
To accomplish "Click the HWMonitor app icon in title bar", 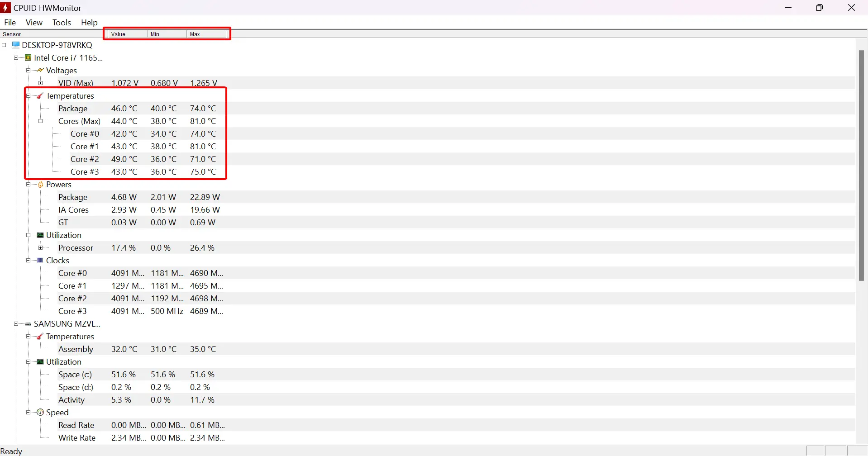I will (x=6, y=8).
